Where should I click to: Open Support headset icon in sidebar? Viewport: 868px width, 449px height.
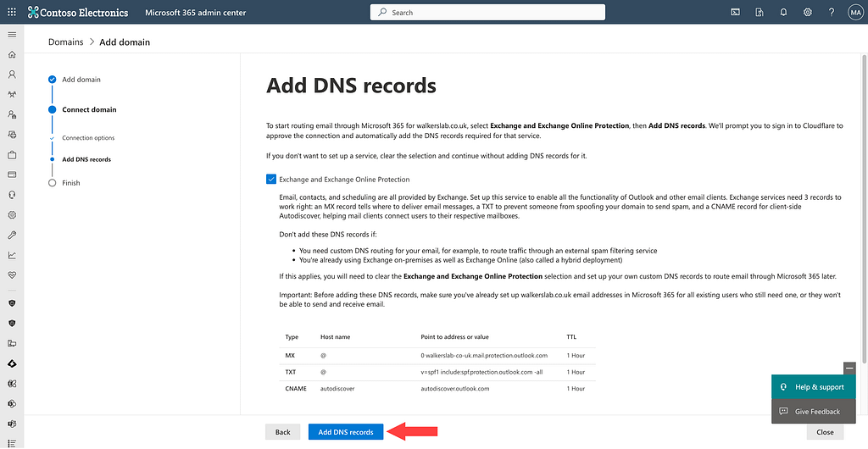[12, 195]
